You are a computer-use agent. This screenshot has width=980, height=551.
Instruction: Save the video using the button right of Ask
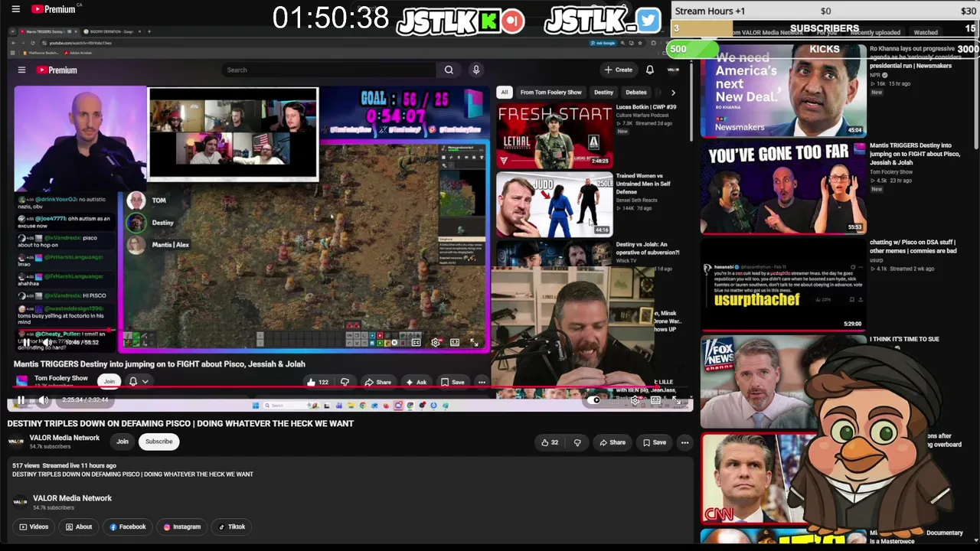pyautogui.click(x=452, y=382)
